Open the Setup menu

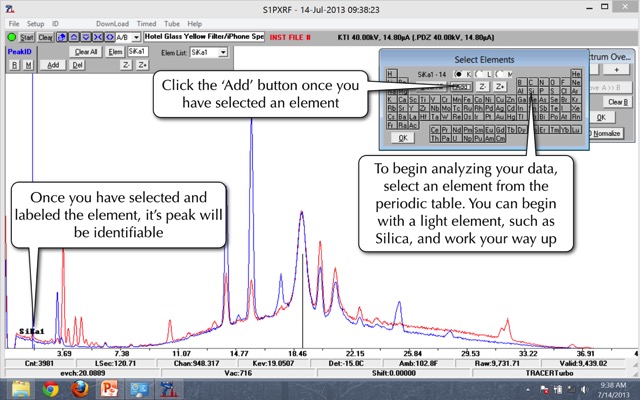coord(35,23)
